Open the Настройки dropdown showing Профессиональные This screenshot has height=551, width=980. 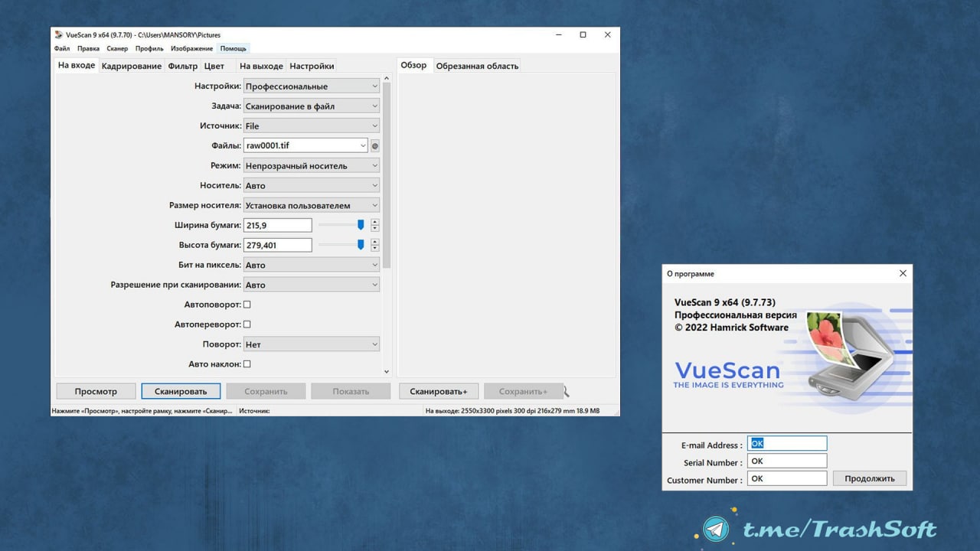click(x=312, y=86)
